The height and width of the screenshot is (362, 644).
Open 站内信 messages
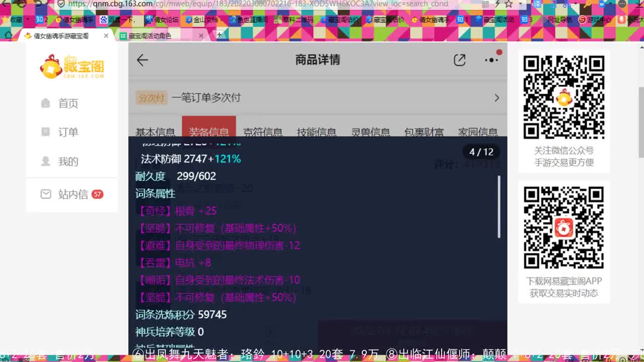[x=72, y=194]
